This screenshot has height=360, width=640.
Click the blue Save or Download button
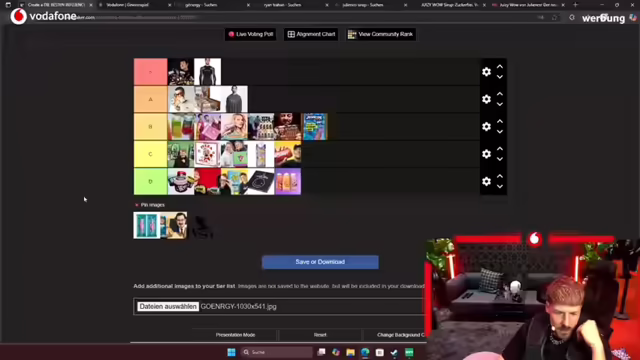tap(320, 262)
